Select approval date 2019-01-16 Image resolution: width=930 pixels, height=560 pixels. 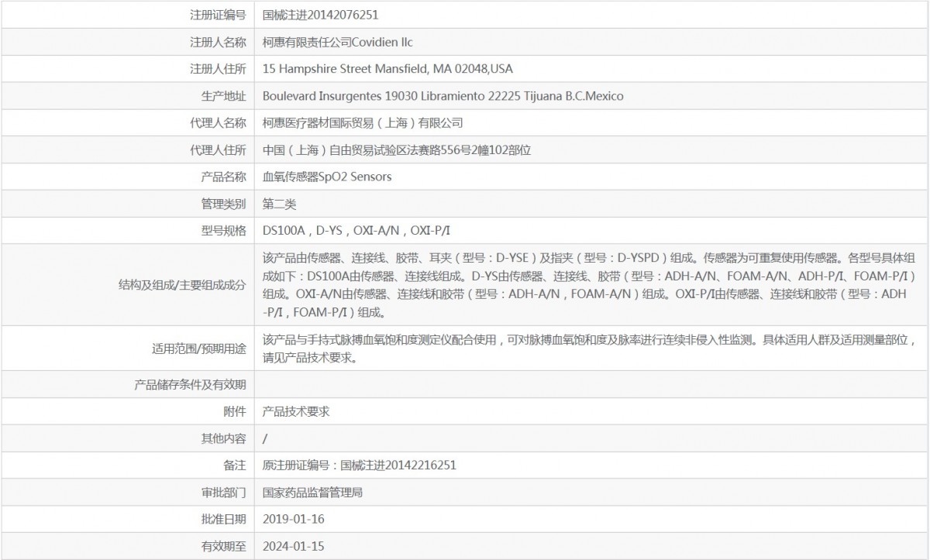(x=294, y=519)
